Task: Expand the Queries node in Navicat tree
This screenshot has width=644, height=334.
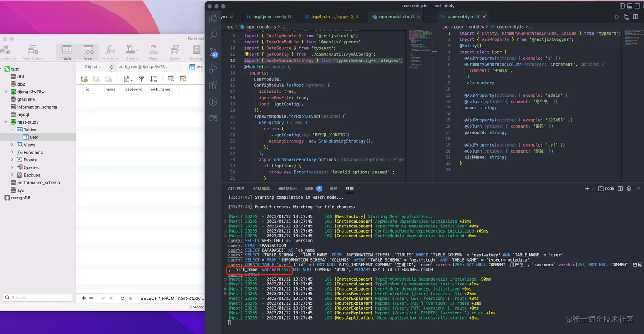Action: 12,167
